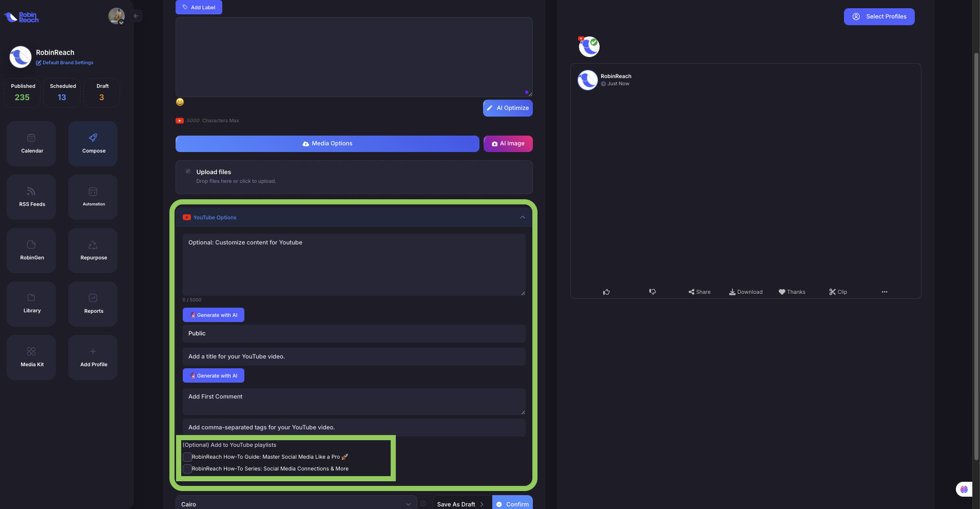Image resolution: width=980 pixels, height=509 pixels.
Task: Click the timezone info icon next to Cairo
Action: (x=423, y=504)
